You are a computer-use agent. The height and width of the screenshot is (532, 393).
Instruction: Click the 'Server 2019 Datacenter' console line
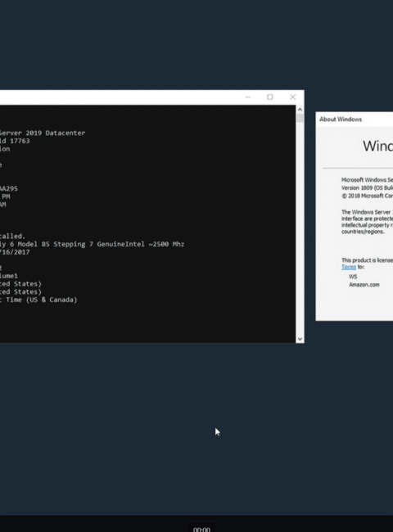[x=43, y=133]
